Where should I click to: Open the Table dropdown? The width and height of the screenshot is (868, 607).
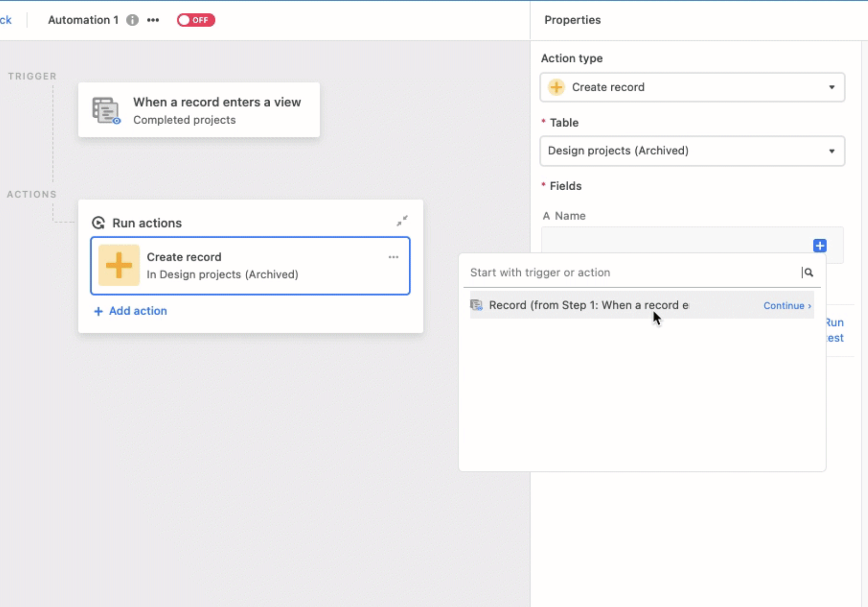(692, 151)
